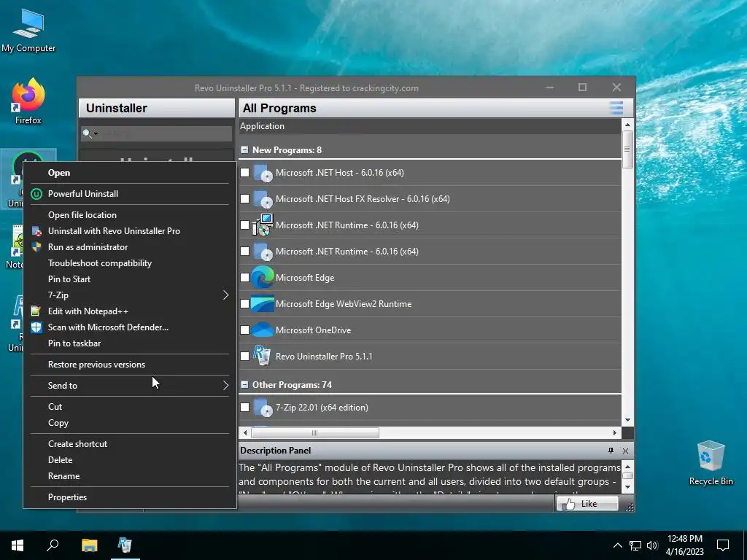Viewport: 747px width, 560px height.
Task: Expand the Send to submenu arrow
Action: point(226,386)
